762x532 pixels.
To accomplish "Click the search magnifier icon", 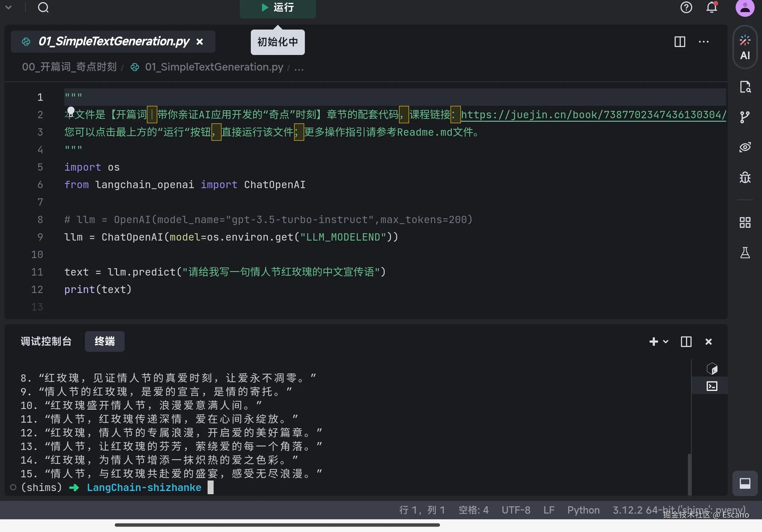I will pyautogui.click(x=43, y=7).
